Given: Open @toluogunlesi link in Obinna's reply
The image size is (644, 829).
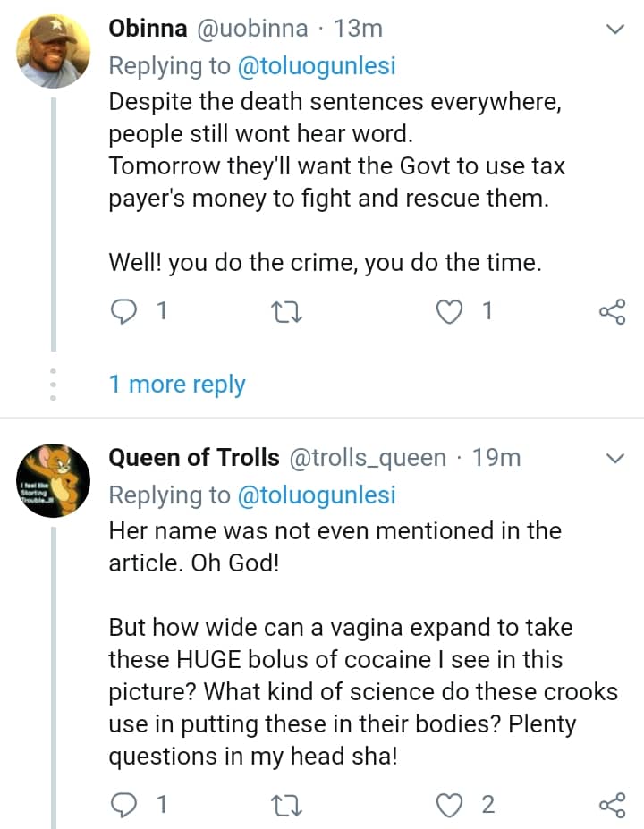Looking at the screenshot, I should pos(317,65).
